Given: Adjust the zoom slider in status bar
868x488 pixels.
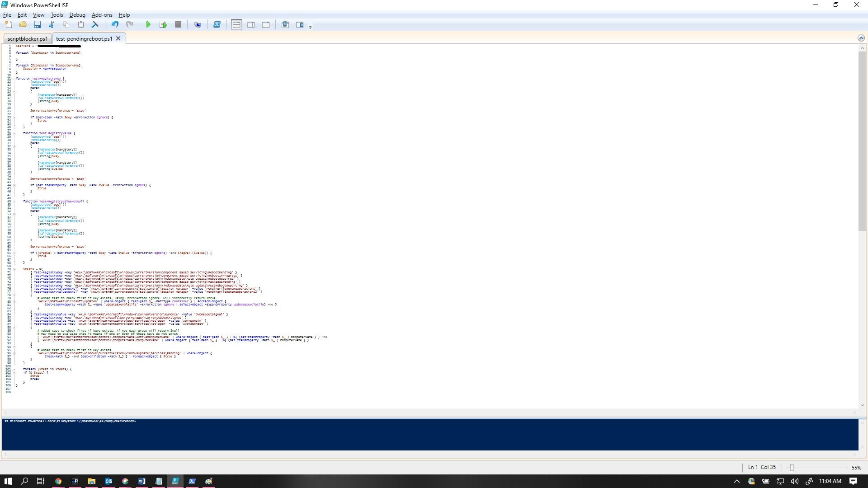Looking at the screenshot, I should click(x=792, y=468).
